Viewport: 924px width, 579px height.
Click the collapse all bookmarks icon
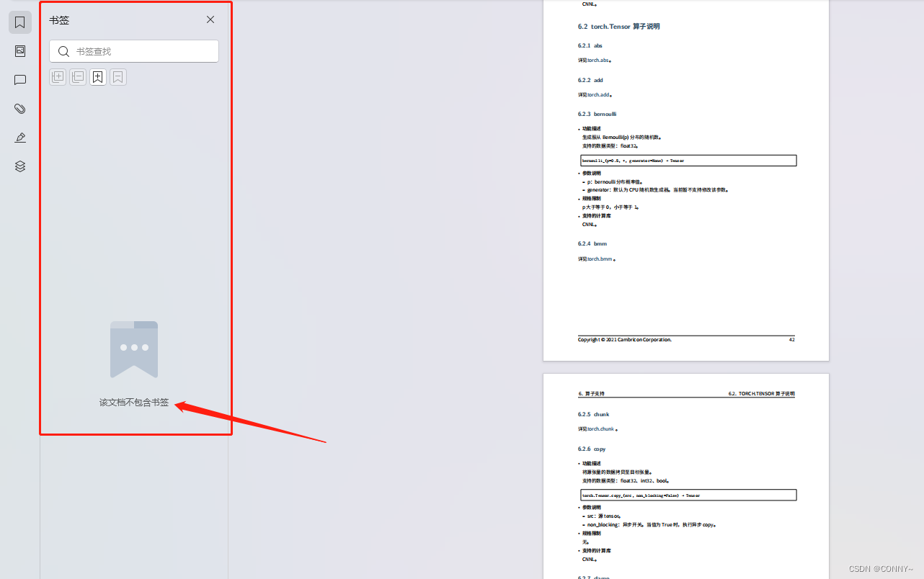tap(78, 77)
